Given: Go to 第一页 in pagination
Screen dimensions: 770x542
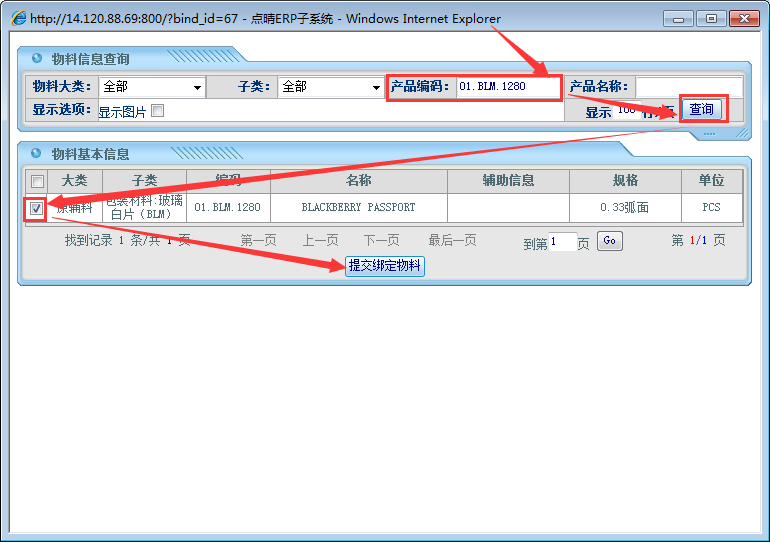Looking at the screenshot, I should click(x=258, y=241).
